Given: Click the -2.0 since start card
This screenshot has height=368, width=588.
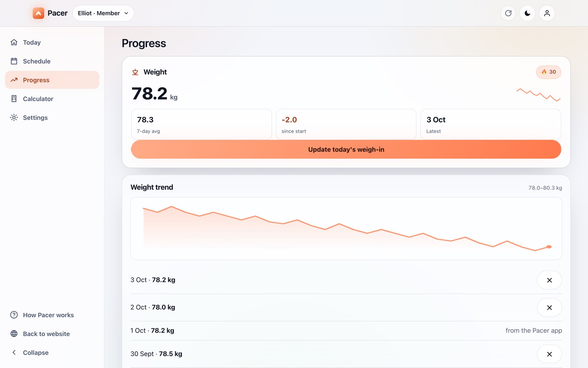Looking at the screenshot, I should [346, 124].
